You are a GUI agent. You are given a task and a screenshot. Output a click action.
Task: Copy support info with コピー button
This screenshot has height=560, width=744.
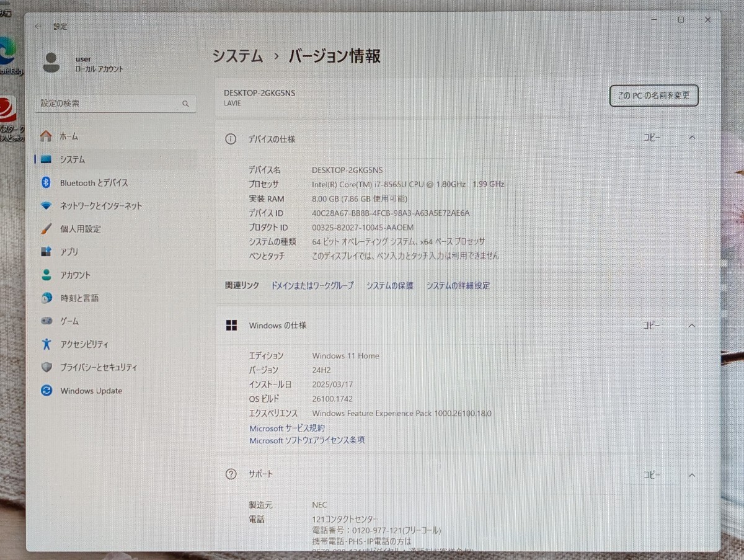coord(652,475)
